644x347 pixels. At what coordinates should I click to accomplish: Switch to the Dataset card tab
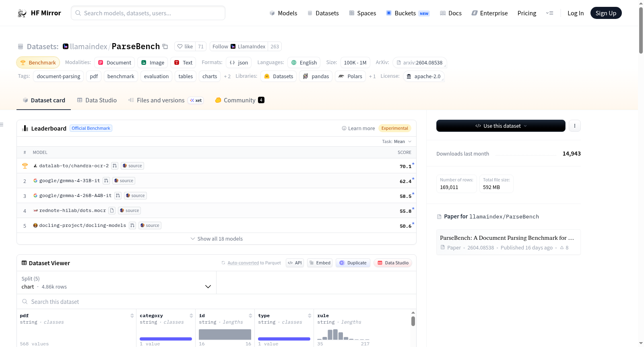point(43,100)
